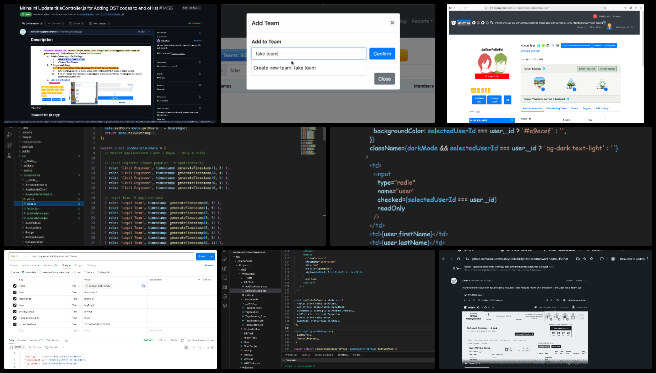The width and height of the screenshot is (656, 373).
Task: Toggle the third key row checkbox in Postman
Action: [x=15, y=299]
